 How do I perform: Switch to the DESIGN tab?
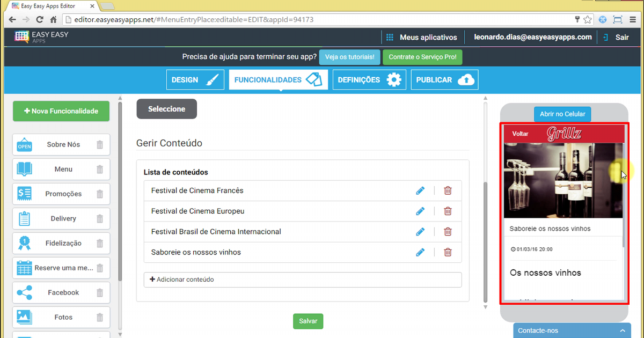coord(195,80)
